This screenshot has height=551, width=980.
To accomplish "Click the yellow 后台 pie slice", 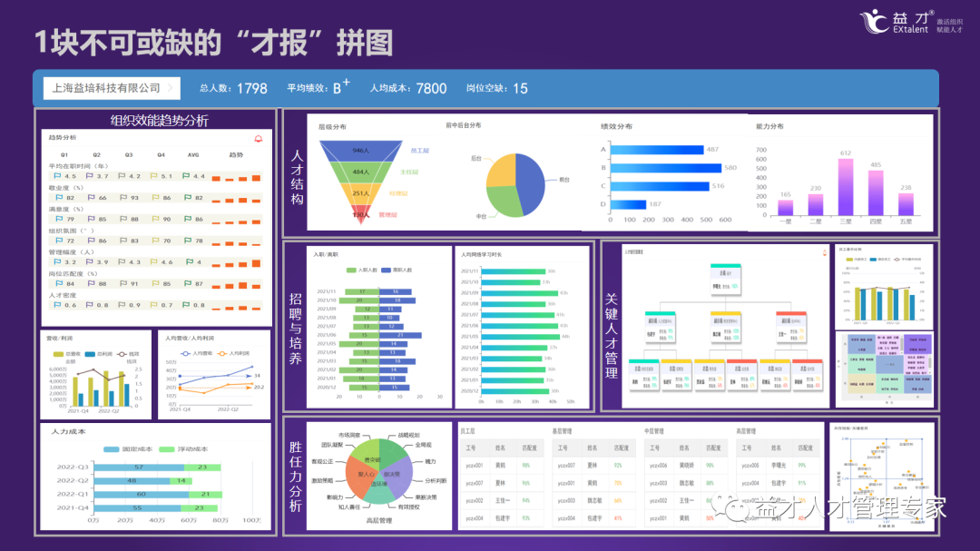I will (502, 170).
